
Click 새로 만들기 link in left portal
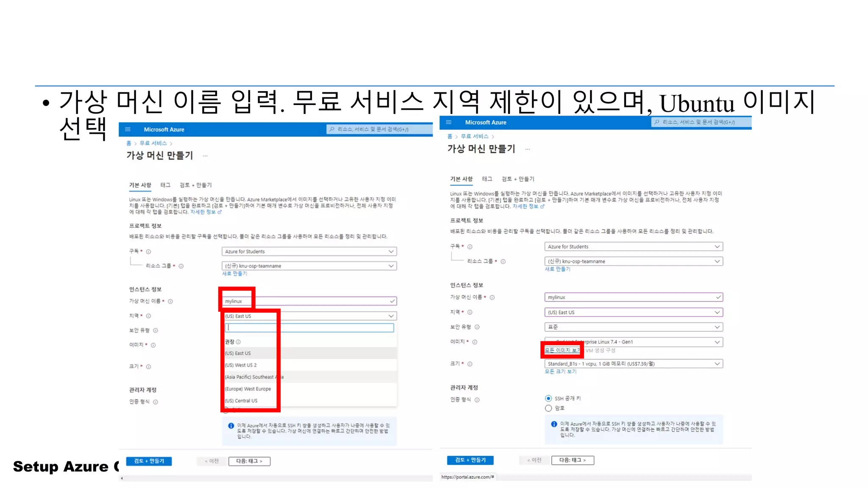click(x=234, y=274)
